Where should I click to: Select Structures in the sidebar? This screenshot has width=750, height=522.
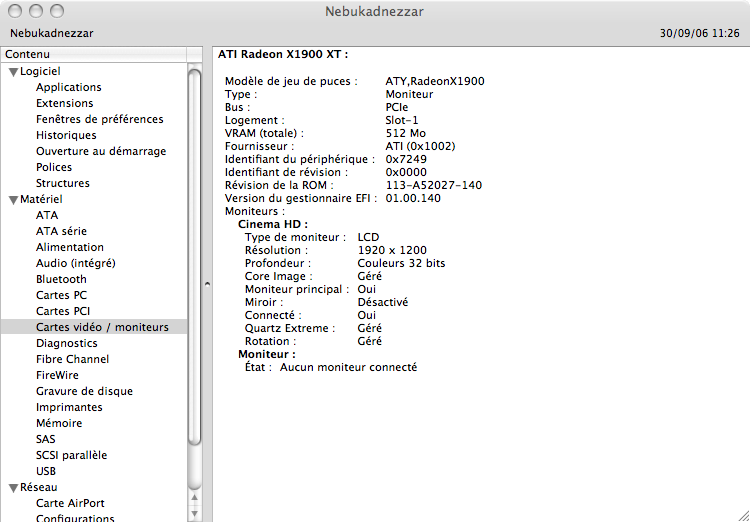pyautogui.click(x=63, y=183)
